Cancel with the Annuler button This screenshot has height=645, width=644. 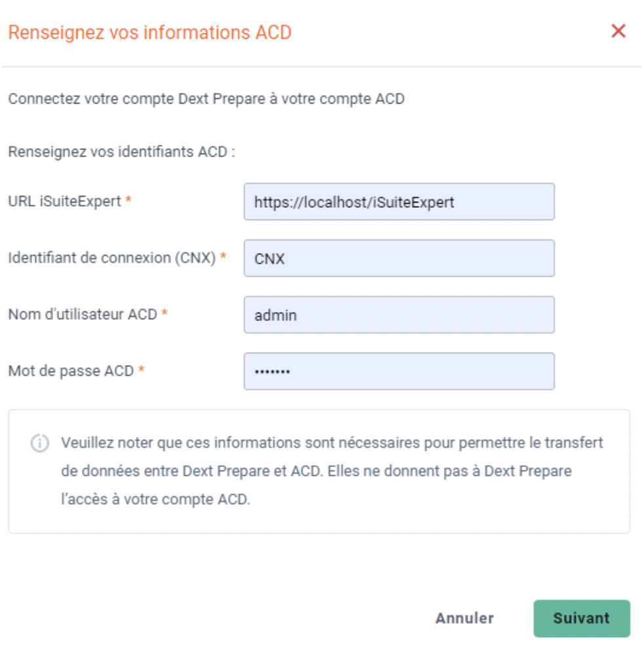pos(464,618)
